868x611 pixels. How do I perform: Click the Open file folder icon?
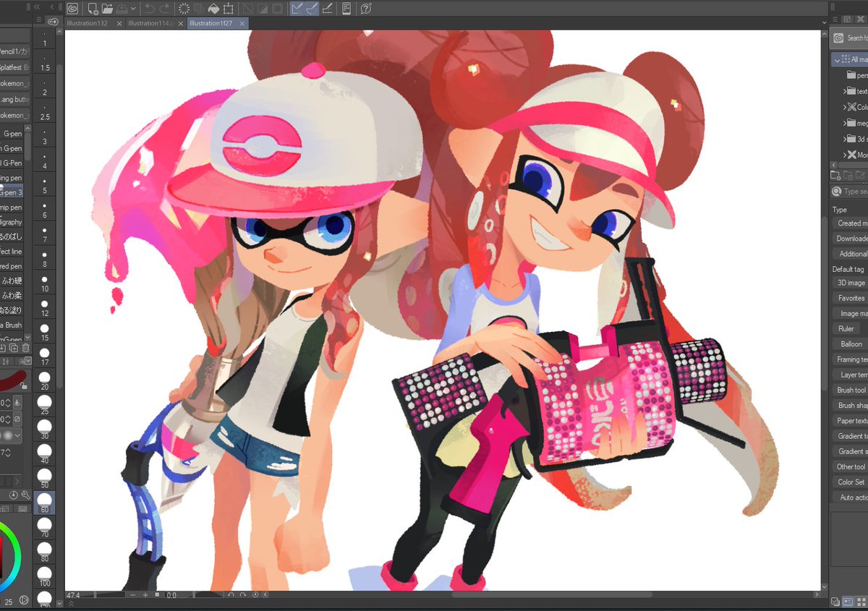(107, 9)
